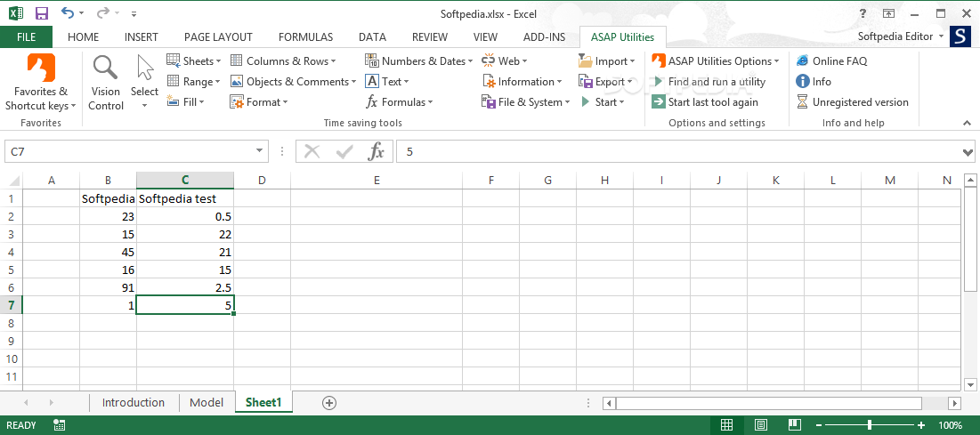Open the Online FAQ link

coord(831,61)
